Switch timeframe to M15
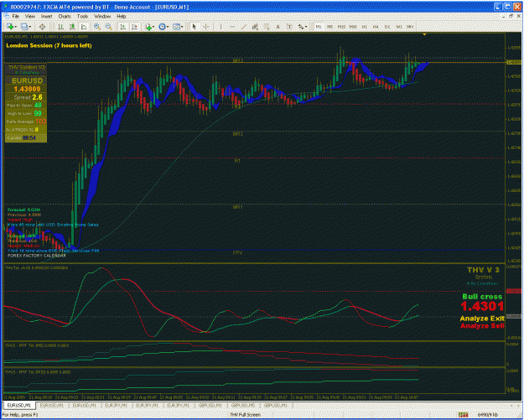This screenshot has height=420, width=524. coord(341,27)
